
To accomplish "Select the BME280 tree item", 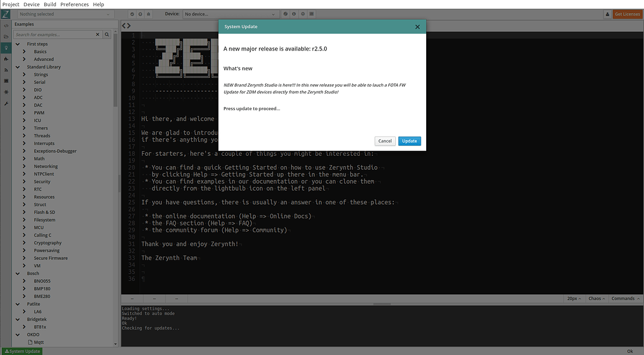I will point(42,296).
